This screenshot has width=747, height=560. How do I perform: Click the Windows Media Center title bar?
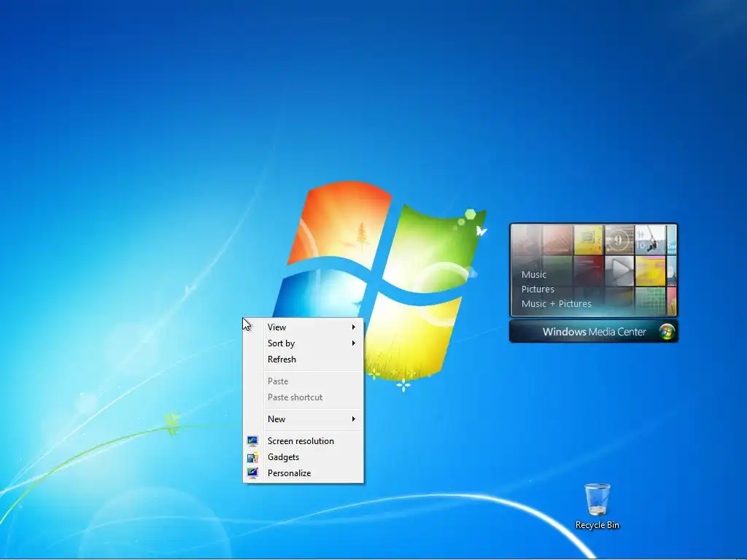[x=594, y=332]
